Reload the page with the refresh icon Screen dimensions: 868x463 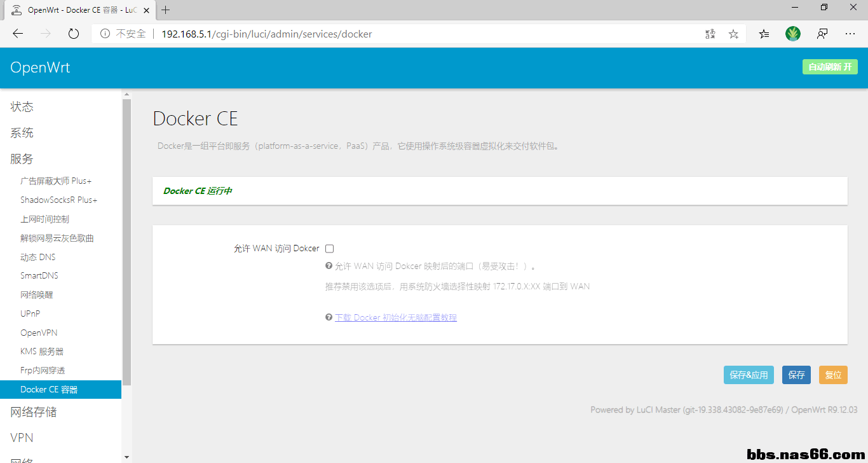(74, 34)
